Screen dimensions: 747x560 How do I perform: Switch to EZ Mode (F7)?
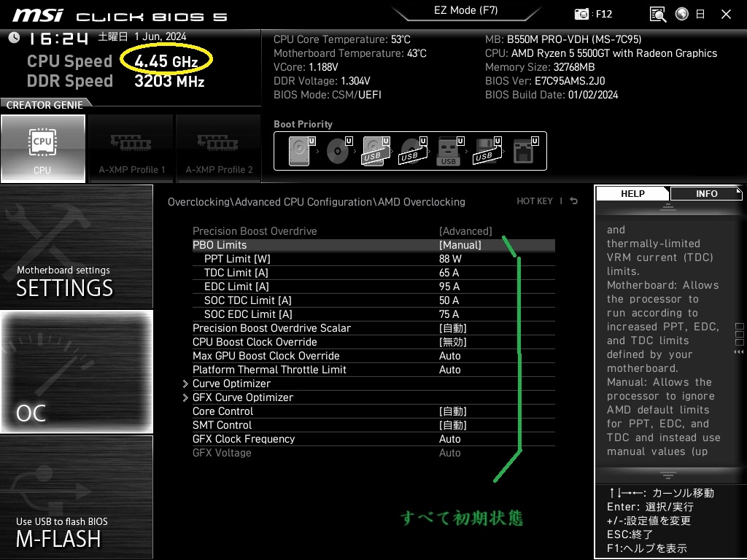click(465, 11)
